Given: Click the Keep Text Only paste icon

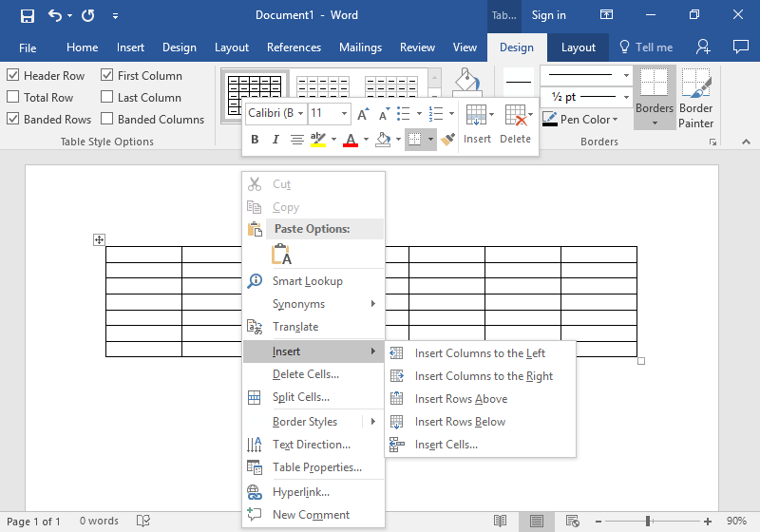Looking at the screenshot, I should 281,254.
